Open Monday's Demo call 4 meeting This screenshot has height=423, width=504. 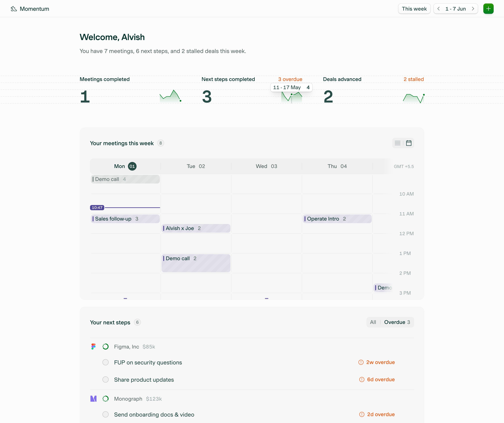125,179
